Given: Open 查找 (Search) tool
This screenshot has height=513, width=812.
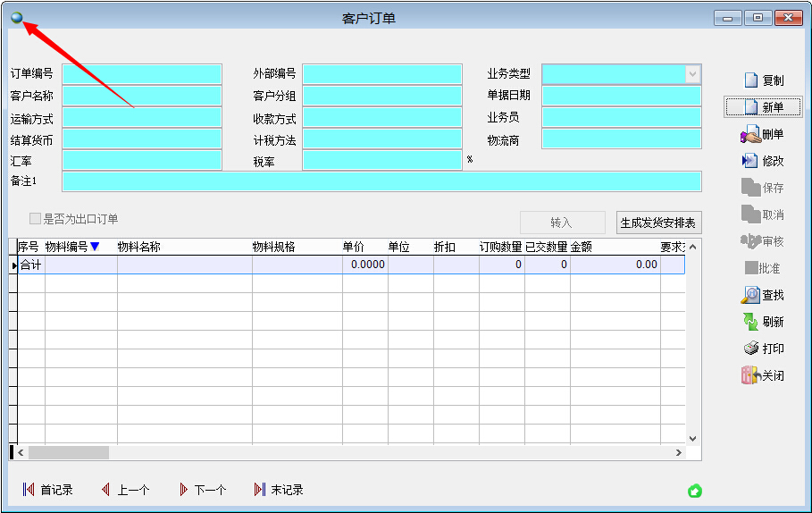Looking at the screenshot, I should (x=751, y=295).
